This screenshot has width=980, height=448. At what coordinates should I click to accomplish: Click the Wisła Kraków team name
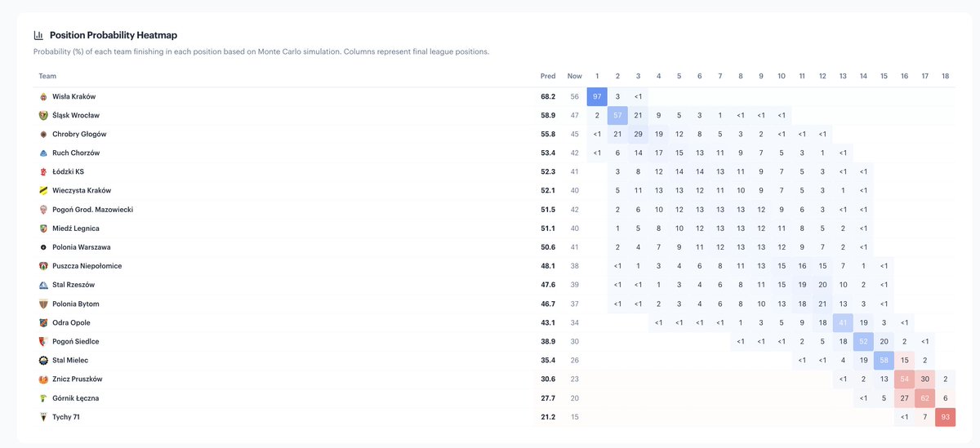pos(73,96)
